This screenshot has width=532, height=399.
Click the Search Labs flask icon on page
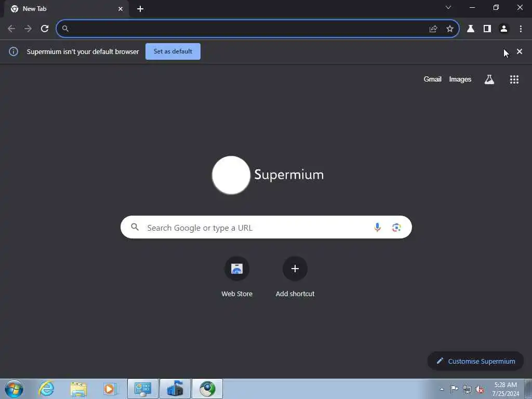click(489, 79)
